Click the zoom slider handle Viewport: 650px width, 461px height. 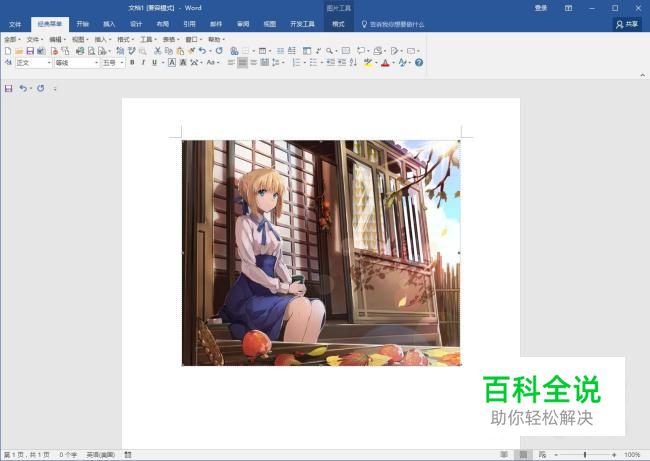pos(585,455)
